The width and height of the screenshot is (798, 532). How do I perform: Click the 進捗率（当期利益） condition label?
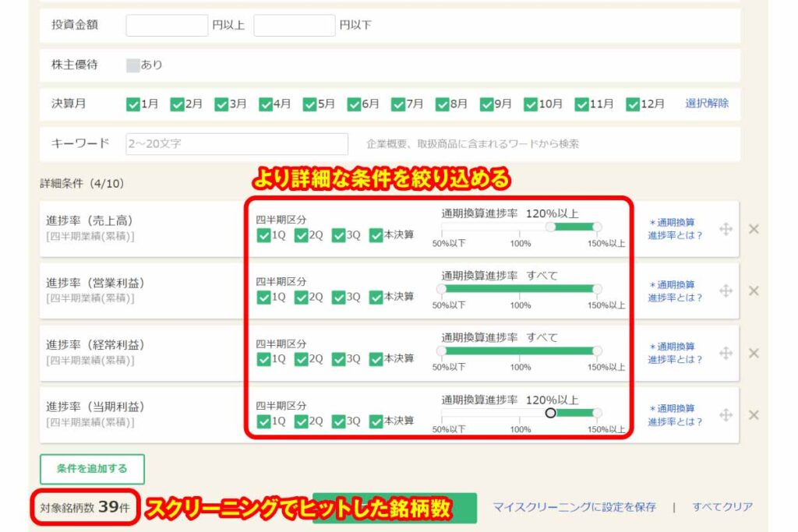coord(95,407)
